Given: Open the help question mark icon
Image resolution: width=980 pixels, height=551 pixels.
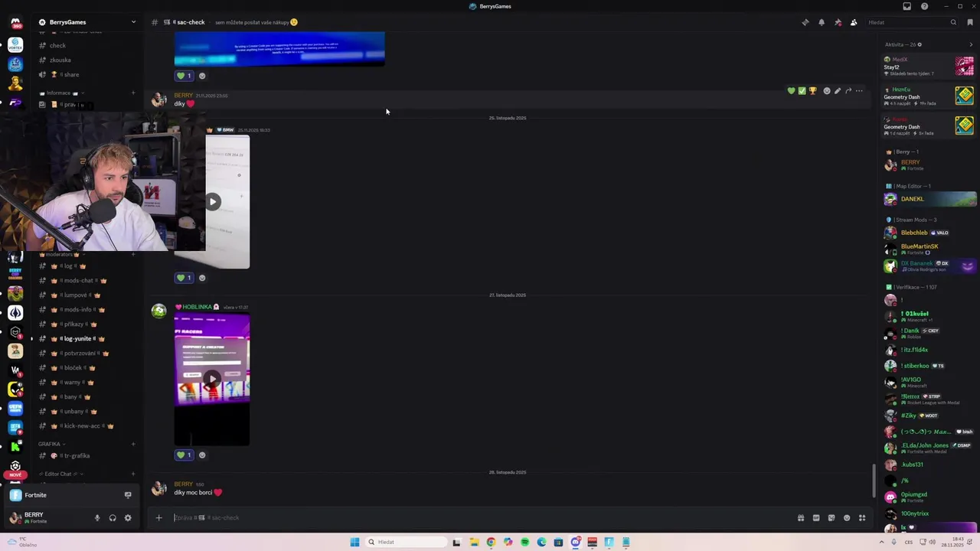Looking at the screenshot, I should tap(924, 6).
